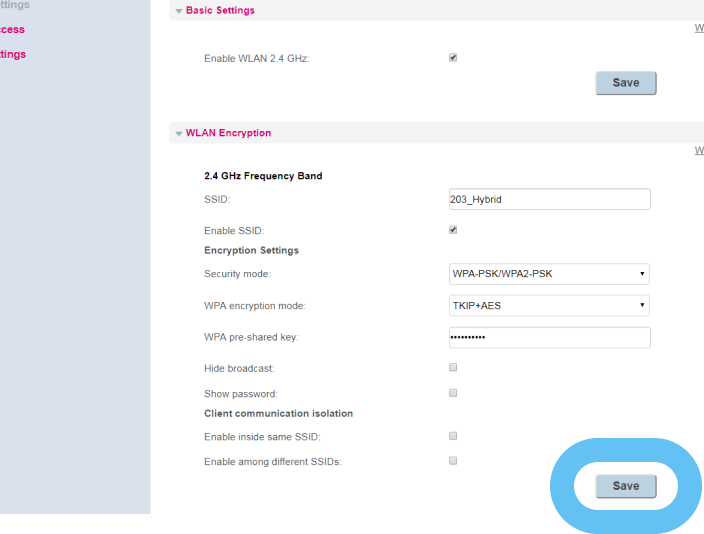
Task: Open the Security mode dropdown
Action: point(550,274)
